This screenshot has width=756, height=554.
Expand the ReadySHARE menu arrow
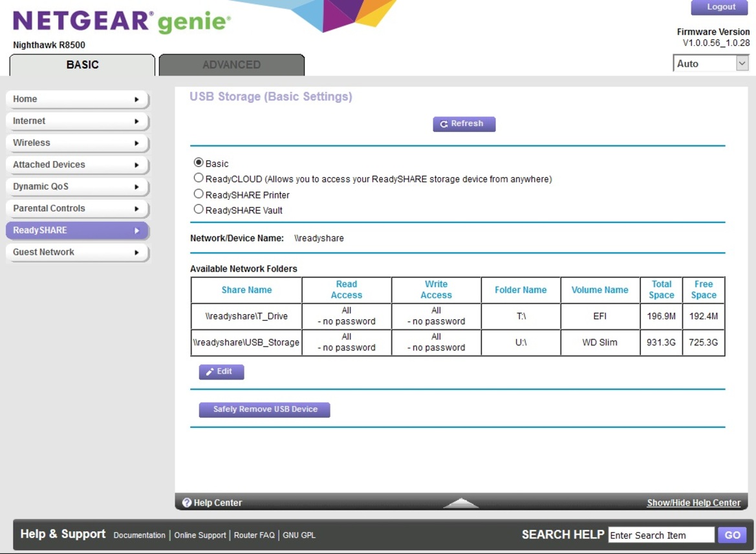(x=137, y=231)
